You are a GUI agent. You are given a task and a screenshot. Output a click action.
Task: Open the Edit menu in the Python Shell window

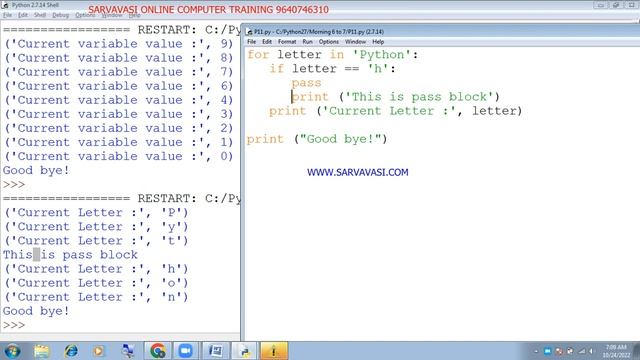pos(23,15)
